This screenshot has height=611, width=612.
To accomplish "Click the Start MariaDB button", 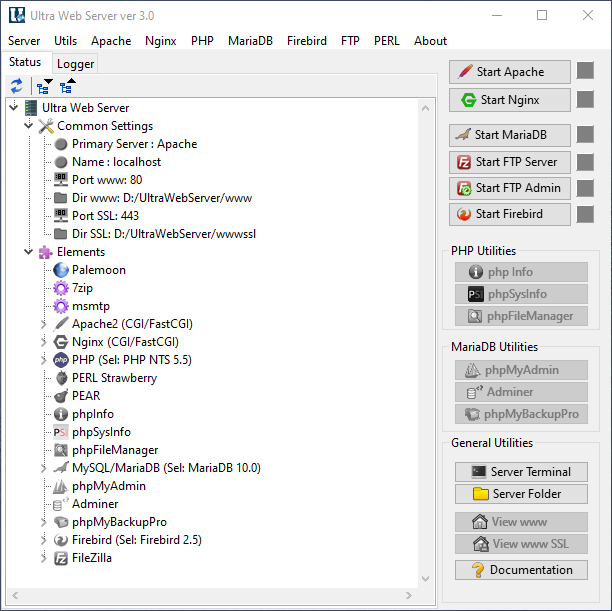I will (x=510, y=135).
